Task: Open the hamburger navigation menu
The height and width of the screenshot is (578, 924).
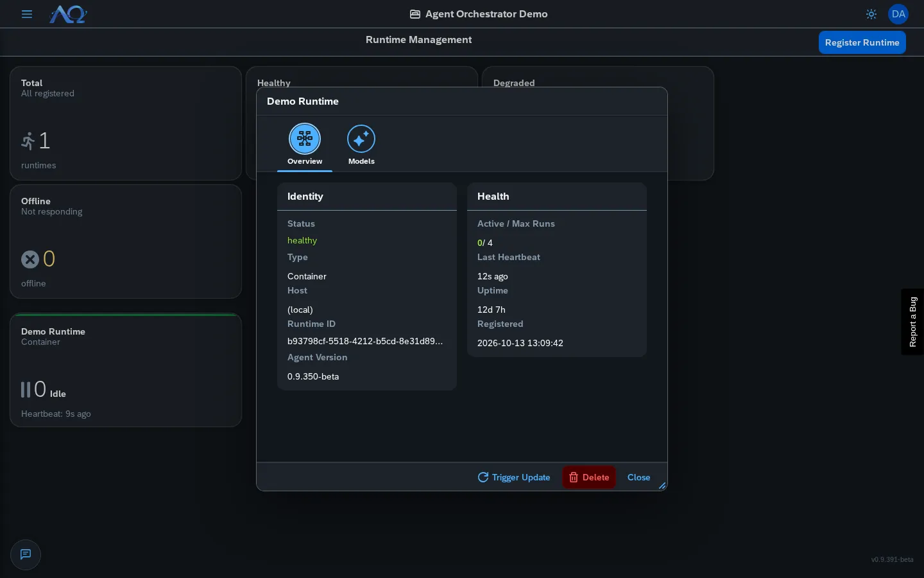Action: (x=27, y=14)
